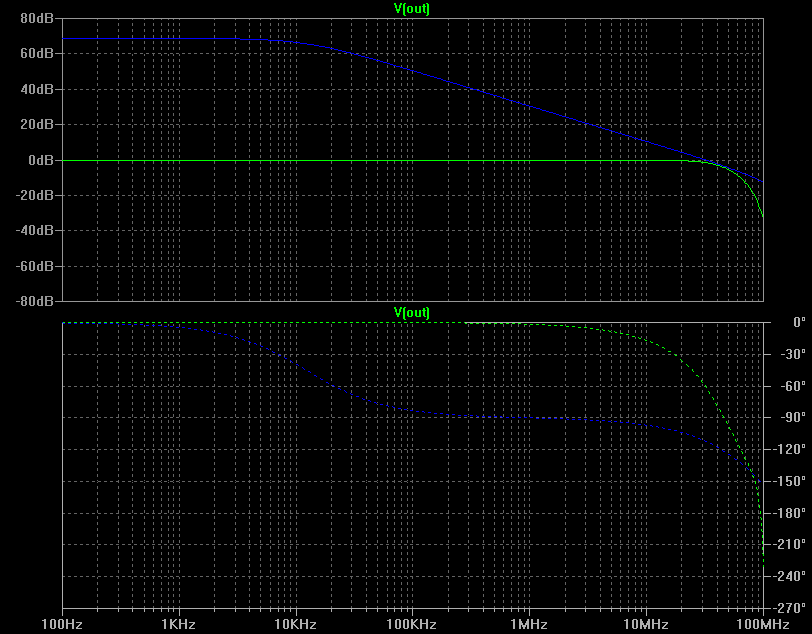The width and height of the screenshot is (812, 634).
Task: Click the 100MHz frequency axis label
Action: coord(763,624)
